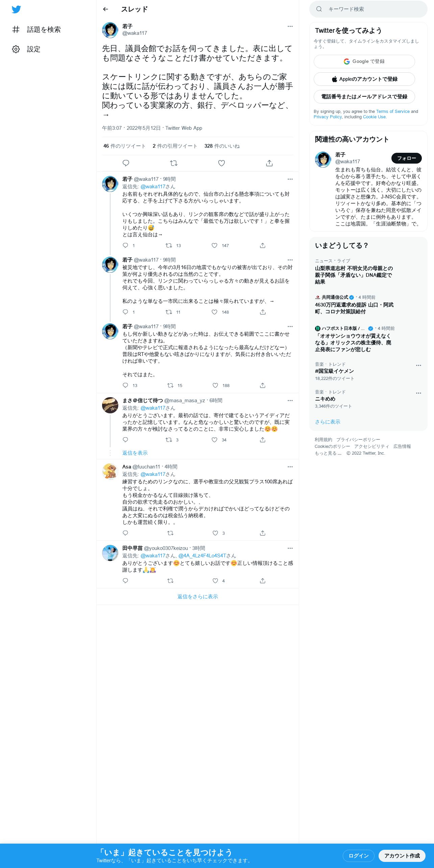Open the main tweet's more options menu
This screenshot has width=434, height=868.
pyautogui.click(x=290, y=26)
